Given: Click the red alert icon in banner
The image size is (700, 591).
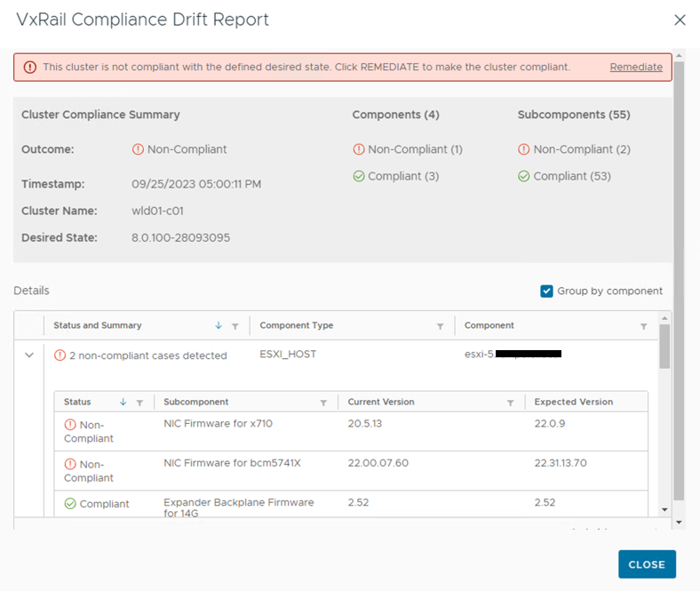Looking at the screenshot, I should 30,68.
